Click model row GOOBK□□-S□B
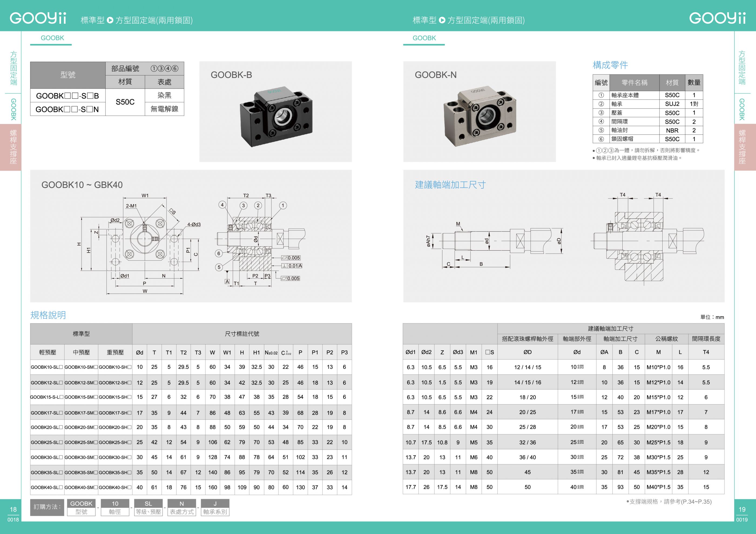Viewport: 756px width, 534px height. pos(68,96)
